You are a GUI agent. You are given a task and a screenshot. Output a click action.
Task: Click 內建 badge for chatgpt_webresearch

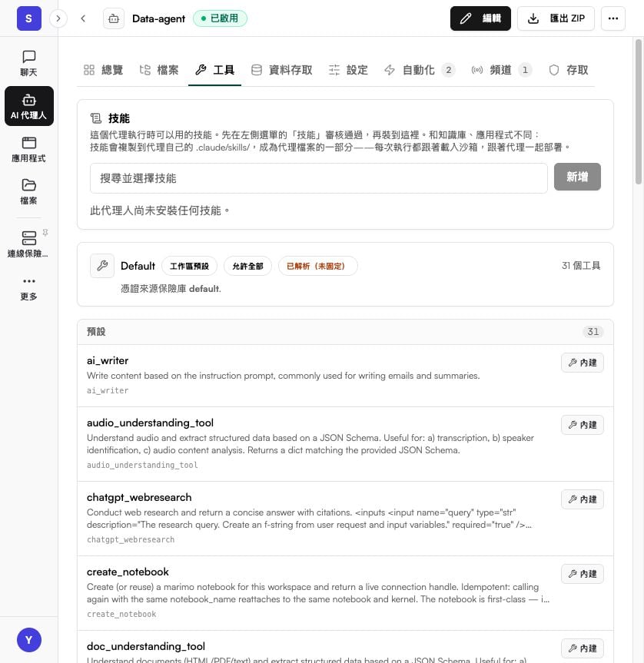(x=583, y=499)
